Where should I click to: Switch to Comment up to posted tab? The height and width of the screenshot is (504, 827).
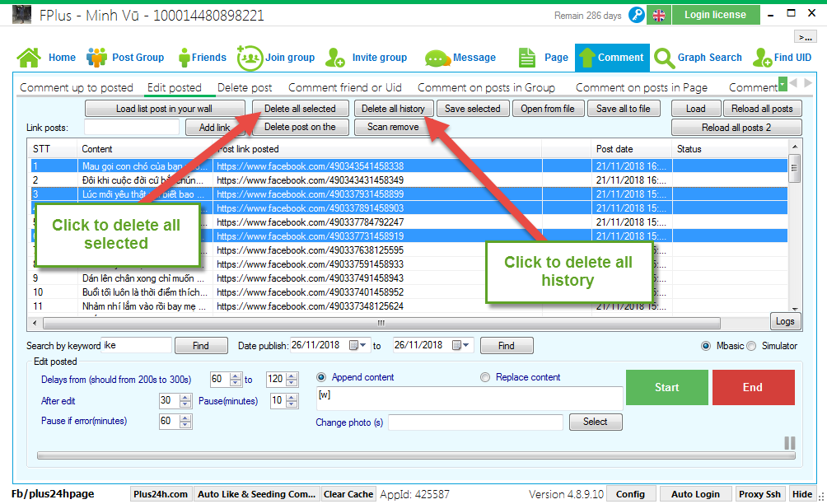(x=77, y=87)
